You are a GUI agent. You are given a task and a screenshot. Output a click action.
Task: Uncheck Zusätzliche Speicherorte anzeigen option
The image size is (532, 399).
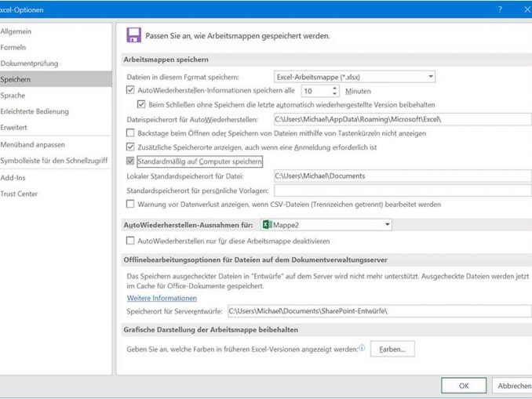tap(131, 147)
